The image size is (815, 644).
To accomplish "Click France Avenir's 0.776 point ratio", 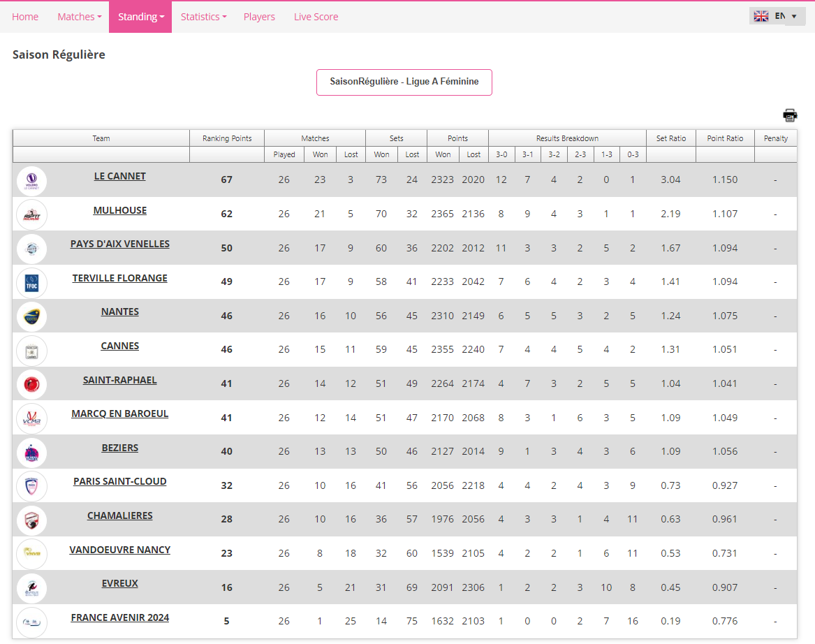I will 724,621.
